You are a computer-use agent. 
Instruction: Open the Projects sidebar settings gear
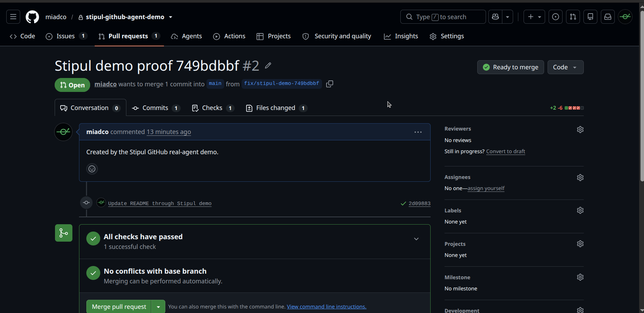[x=580, y=244]
